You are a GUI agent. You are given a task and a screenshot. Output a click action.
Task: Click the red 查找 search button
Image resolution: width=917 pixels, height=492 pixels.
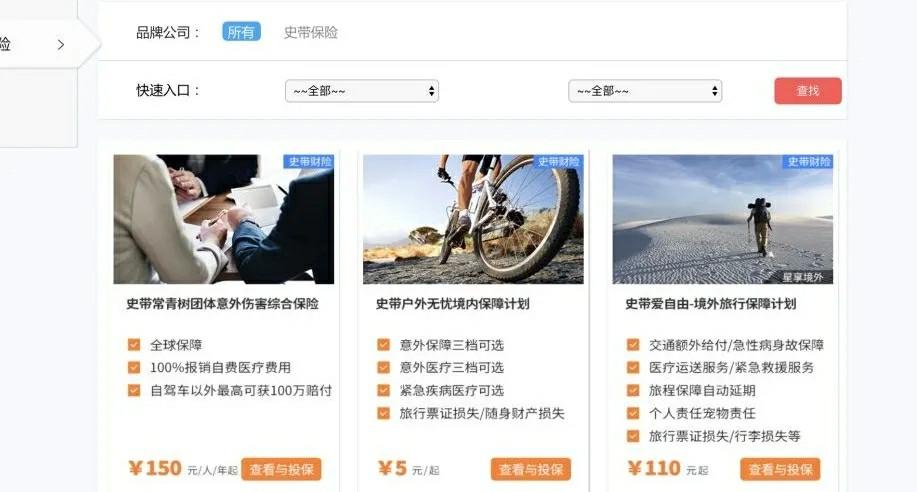(x=808, y=91)
